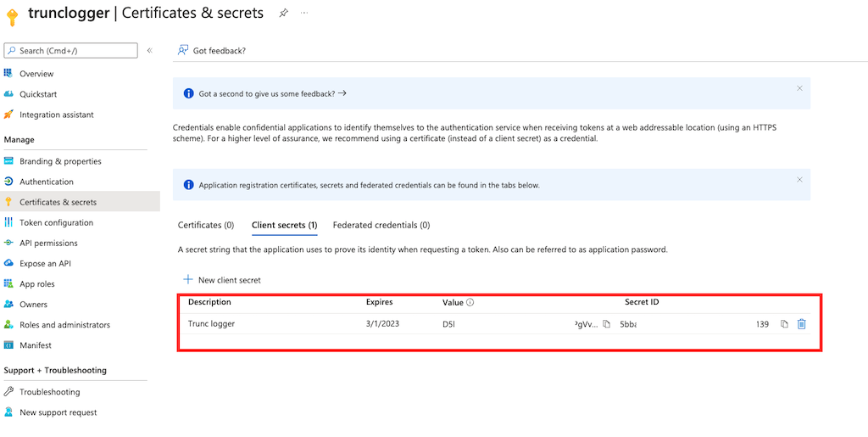Viewport: 868px width, 437px height.
Task: Open Roles and administrators page
Action: 64,325
